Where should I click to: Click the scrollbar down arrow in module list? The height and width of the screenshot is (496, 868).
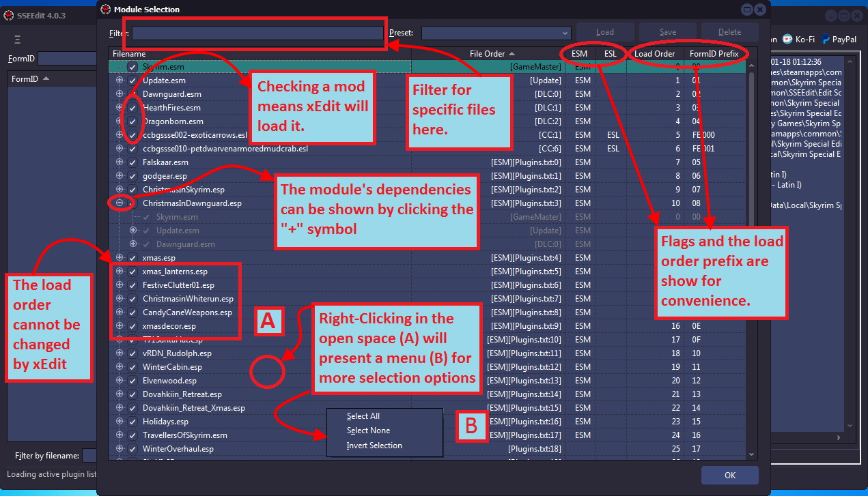[752, 454]
